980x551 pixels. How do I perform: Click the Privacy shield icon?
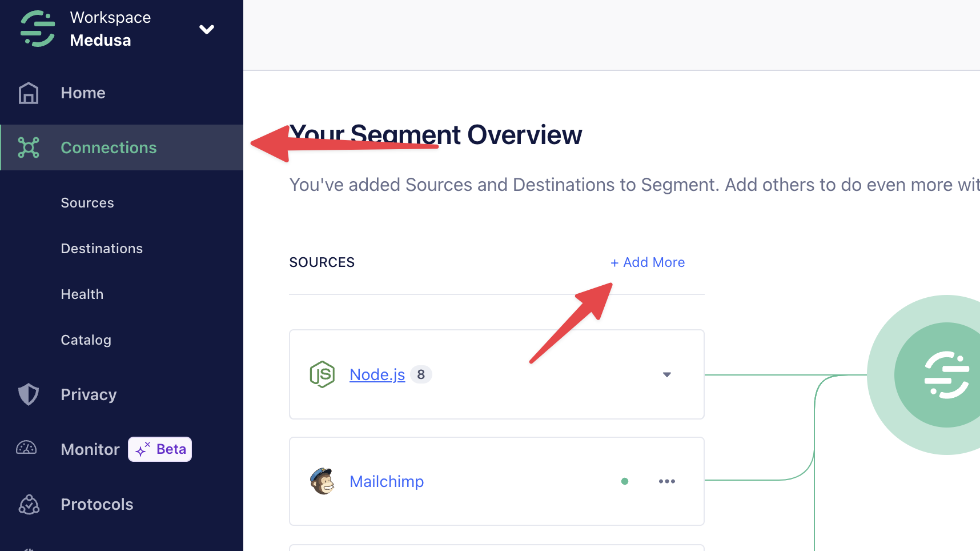(x=28, y=394)
